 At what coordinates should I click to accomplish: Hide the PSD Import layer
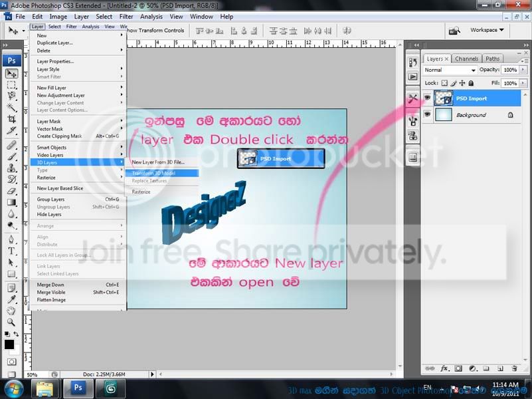[427, 98]
